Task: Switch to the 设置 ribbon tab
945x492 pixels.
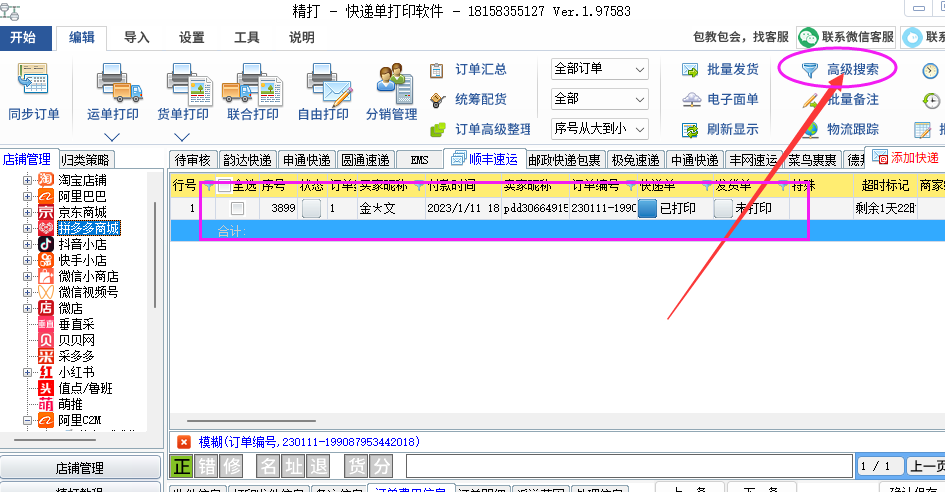Action: (192, 38)
